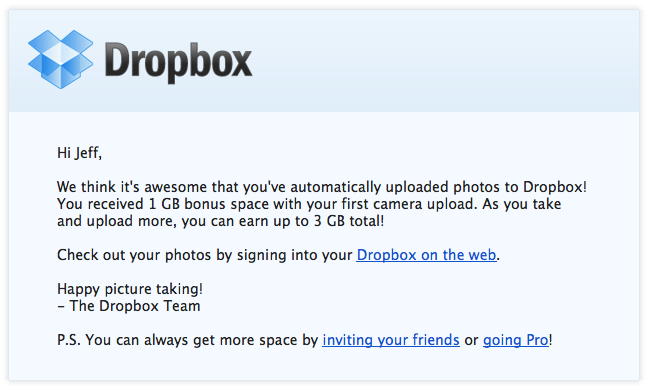Viewport: 648px width, 389px height.
Task: Click the "3 GB total!" text
Action: 349,221
